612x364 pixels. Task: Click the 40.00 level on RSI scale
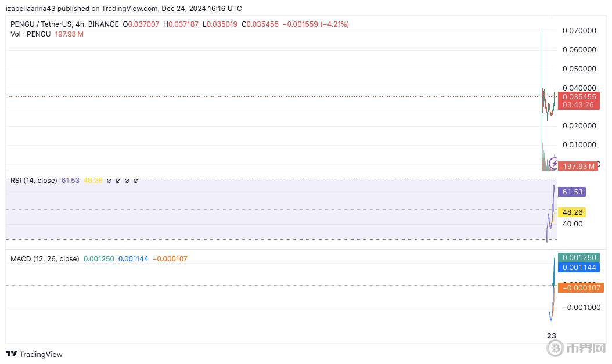pyautogui.click(x=572, y=224)
